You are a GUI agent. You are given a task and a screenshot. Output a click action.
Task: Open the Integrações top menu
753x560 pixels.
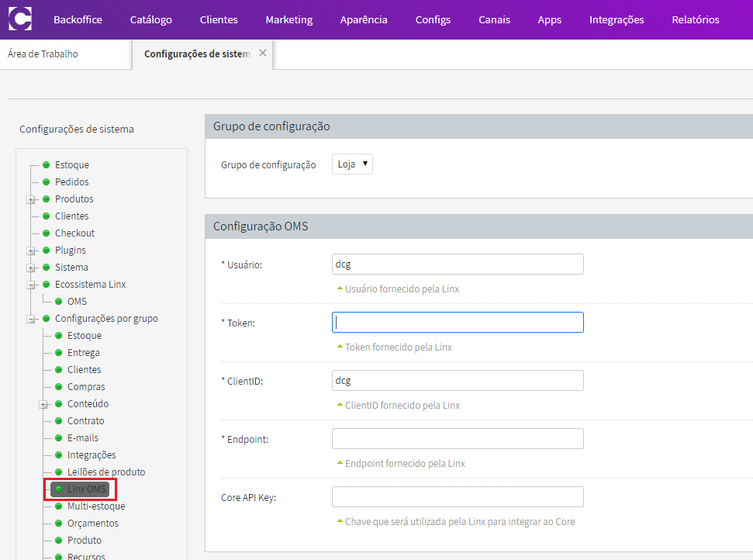(617, 19)
